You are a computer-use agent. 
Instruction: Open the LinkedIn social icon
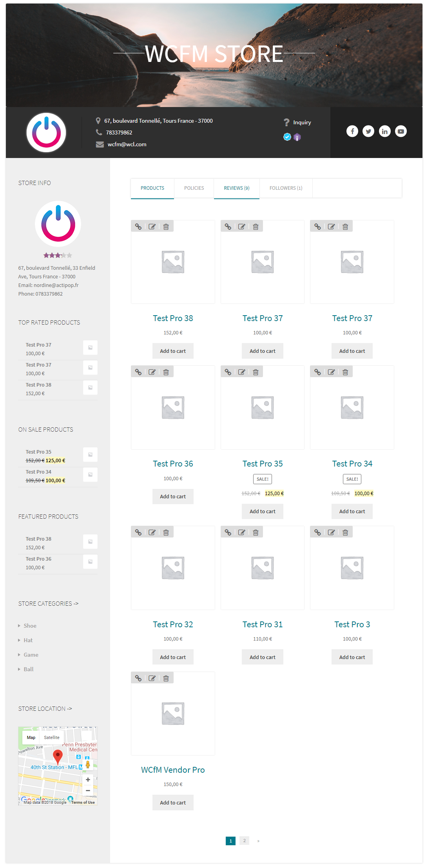[x=384, y=131]
